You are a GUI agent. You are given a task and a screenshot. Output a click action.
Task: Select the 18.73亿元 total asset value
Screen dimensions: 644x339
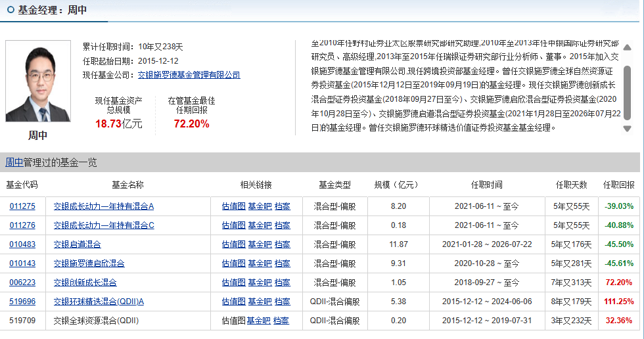click(x=119, y=124)
